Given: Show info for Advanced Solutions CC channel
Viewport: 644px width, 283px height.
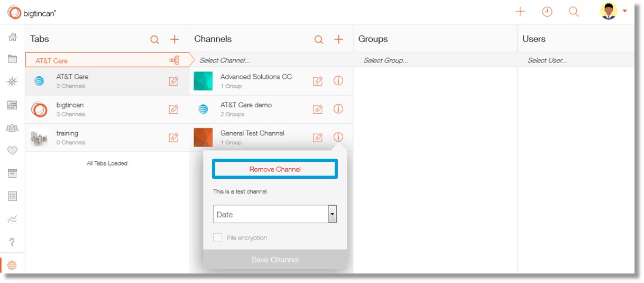Looking at the screenshot, I should [x=338, y=80].
